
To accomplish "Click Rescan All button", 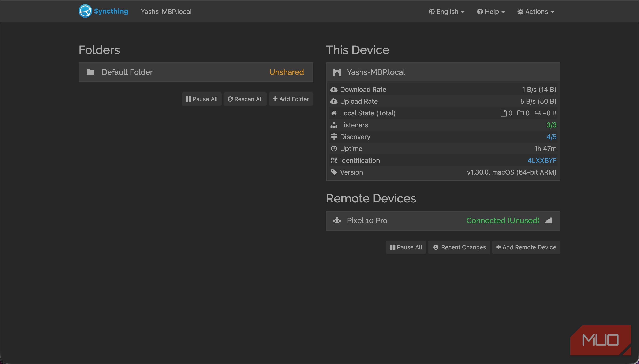I will click(x=245, y=99).
